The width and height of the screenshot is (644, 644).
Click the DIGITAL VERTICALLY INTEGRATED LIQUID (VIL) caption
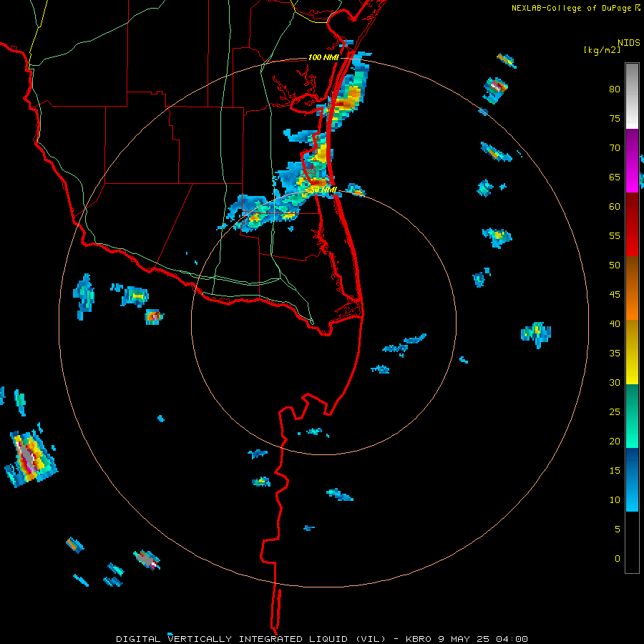(250, 639)
